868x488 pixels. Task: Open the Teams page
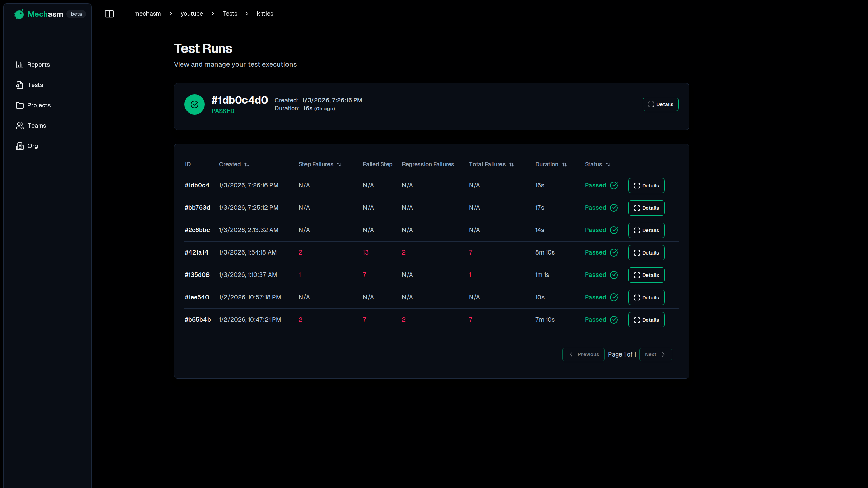point(36,126)
